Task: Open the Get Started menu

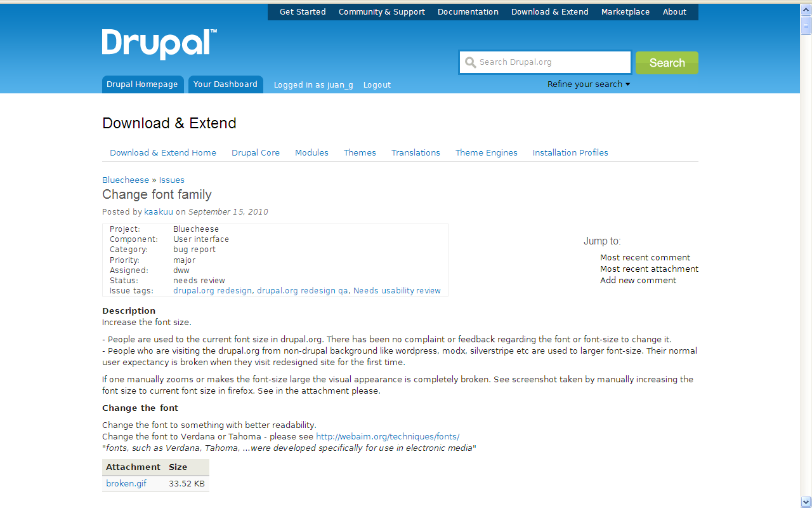Action: [303, 12]
